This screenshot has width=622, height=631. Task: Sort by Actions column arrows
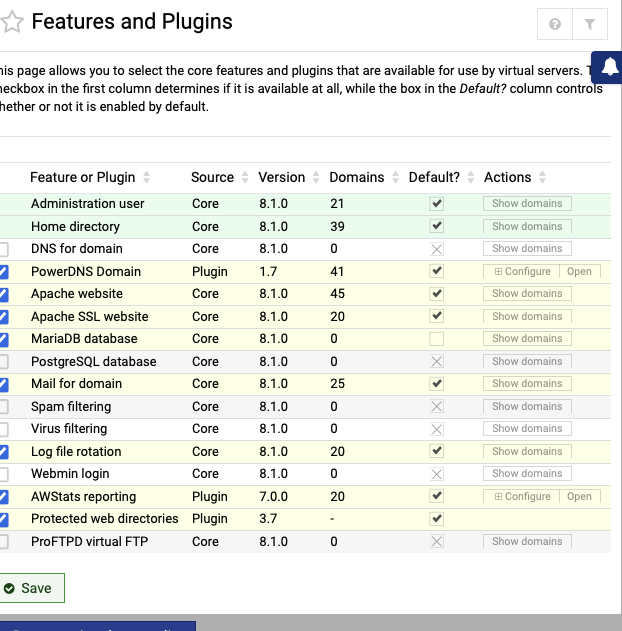542,177
